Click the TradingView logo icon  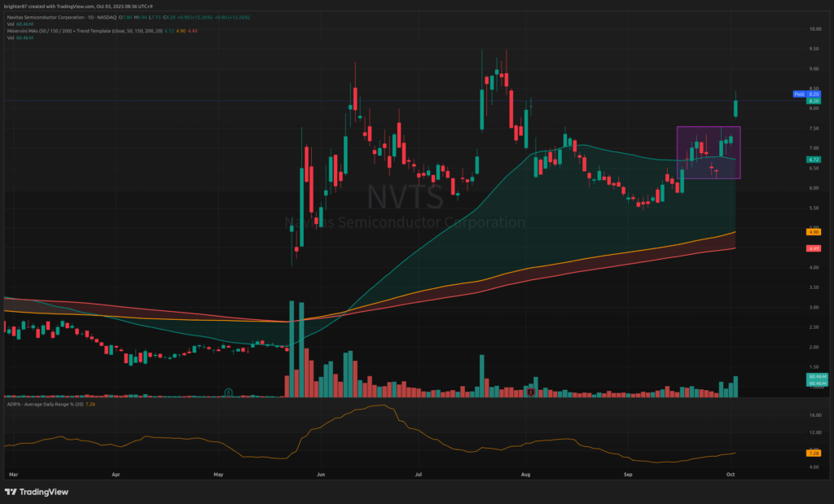pyautogui.click(x=11, y=492)
